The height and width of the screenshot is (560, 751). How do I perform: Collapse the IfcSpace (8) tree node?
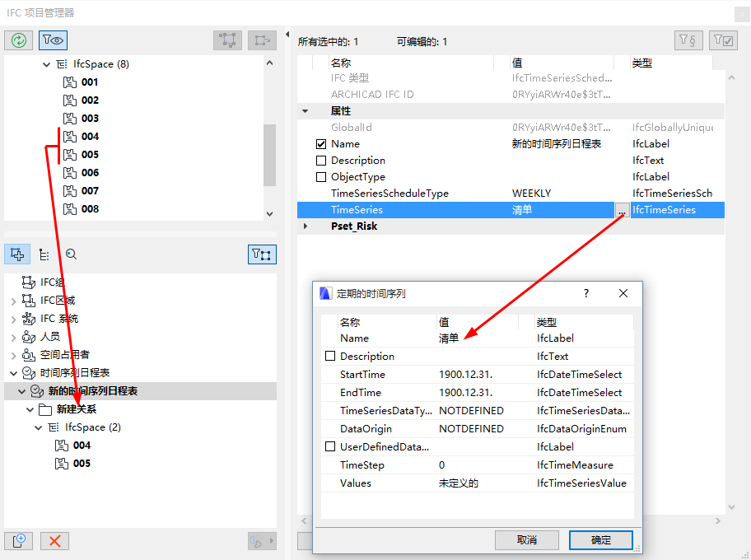(x=46, y=64)
